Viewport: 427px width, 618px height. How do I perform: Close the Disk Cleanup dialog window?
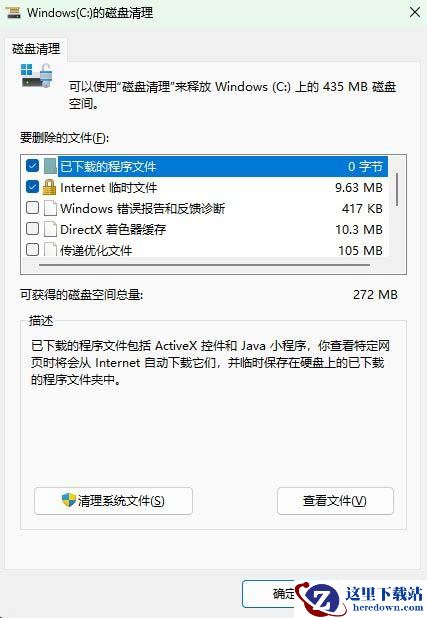[414, 12]
